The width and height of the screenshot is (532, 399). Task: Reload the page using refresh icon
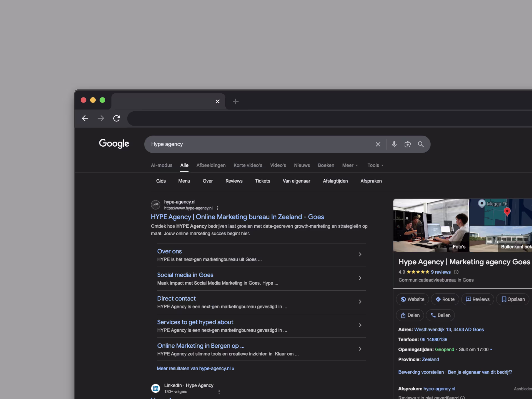click(117, 118)
